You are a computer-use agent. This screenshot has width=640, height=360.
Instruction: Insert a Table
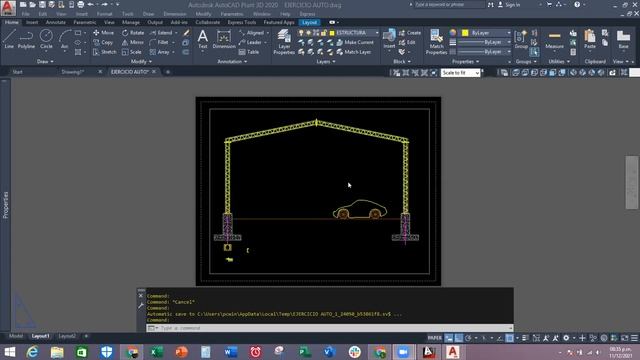pos(249,52)
